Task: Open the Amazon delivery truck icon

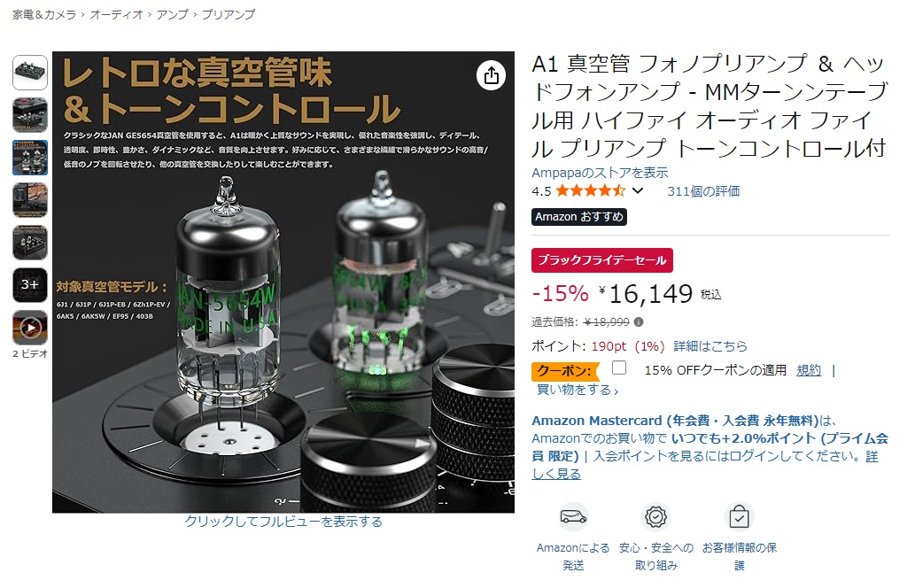Action: pos(573,516)
